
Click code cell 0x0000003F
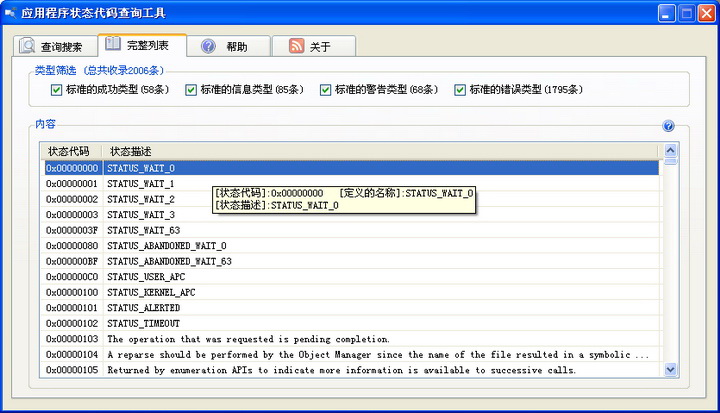point(72,230)
